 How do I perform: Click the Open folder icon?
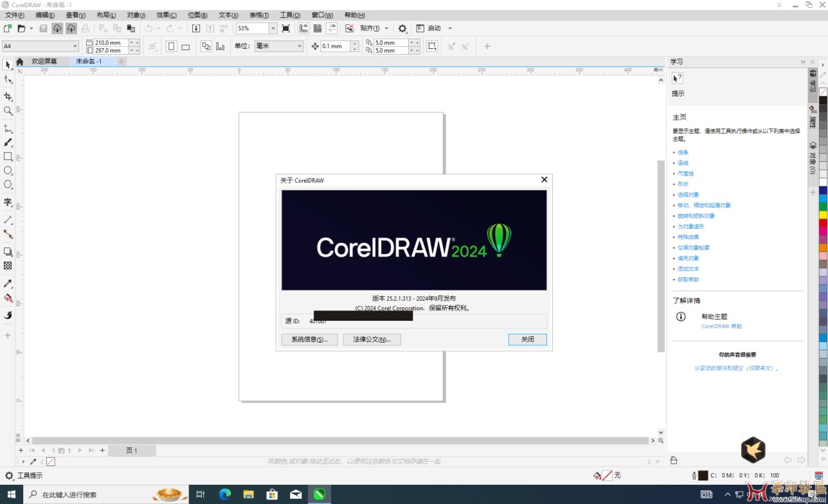point(21,28)
